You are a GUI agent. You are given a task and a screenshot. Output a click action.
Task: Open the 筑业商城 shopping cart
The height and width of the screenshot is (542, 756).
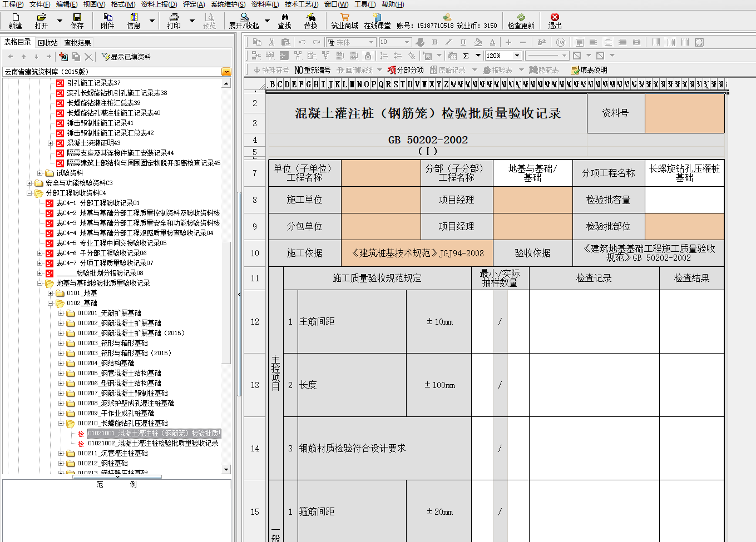tap(345, 21)
